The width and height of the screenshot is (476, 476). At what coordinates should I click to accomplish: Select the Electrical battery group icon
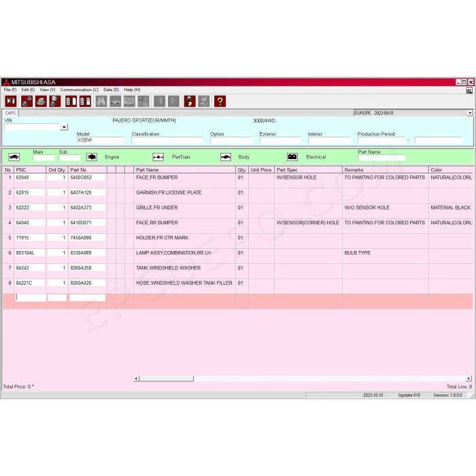(x=292, y=157)
